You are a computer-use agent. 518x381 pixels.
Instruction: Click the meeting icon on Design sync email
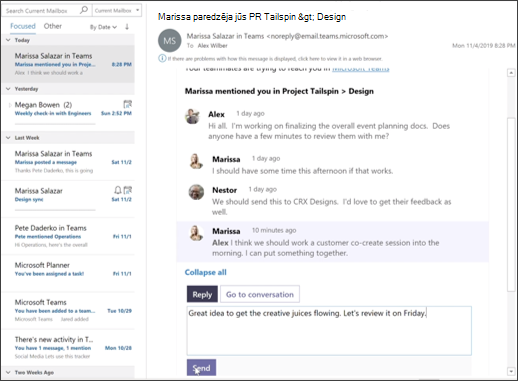tap(128, 190)
